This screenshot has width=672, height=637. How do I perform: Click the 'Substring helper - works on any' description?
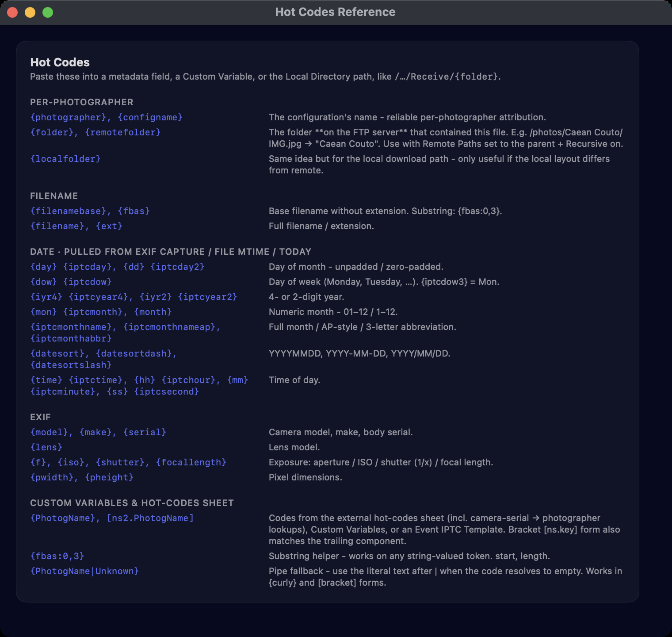[409, 556]
